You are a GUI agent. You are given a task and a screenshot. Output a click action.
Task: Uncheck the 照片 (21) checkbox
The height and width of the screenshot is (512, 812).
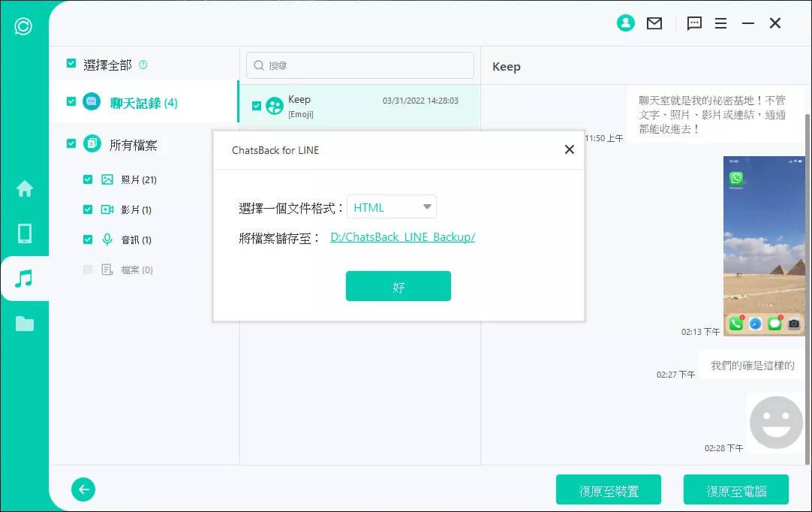pyautogui.click(x=88, y=179)
